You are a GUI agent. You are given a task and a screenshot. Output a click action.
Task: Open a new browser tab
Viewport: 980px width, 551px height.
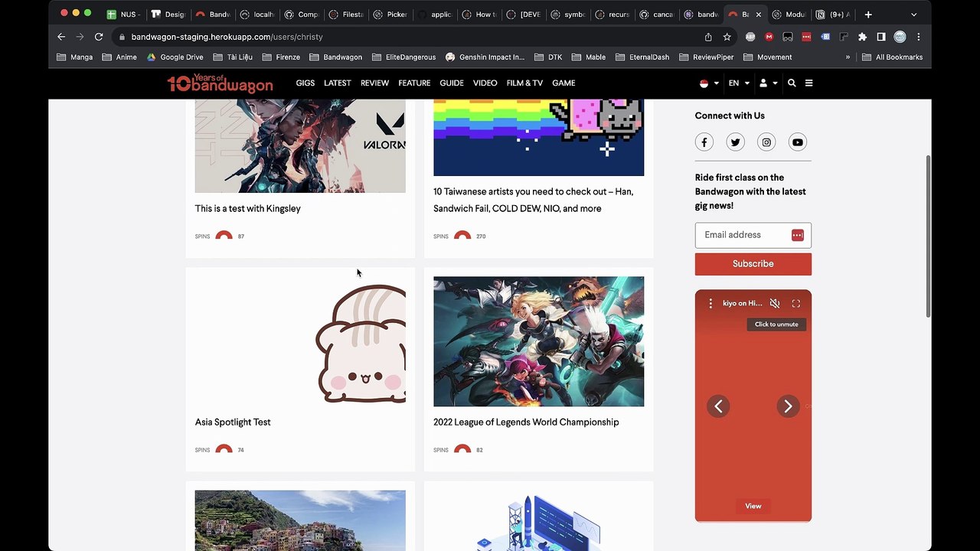coord(868,15)
